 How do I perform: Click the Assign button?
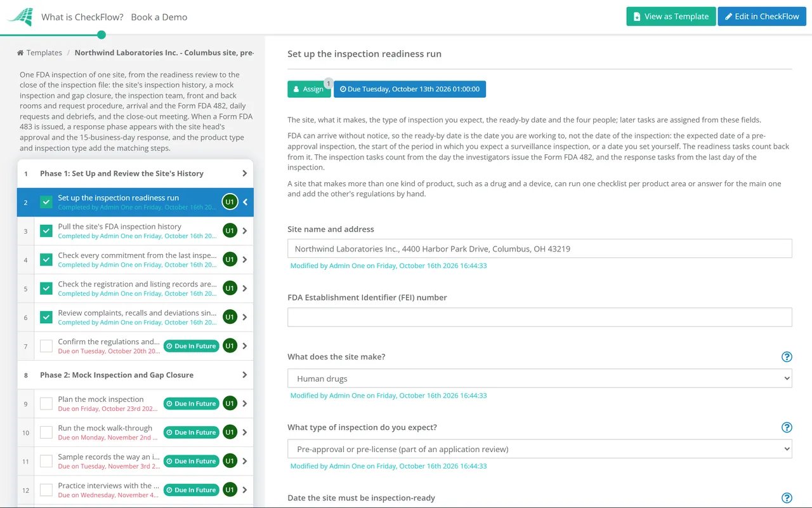[x=309, y=89]
